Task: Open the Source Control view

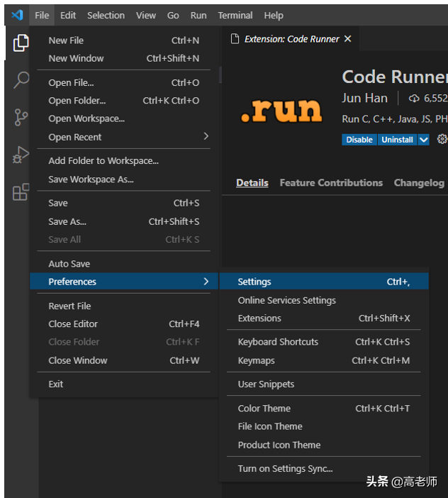Action: 21,118
